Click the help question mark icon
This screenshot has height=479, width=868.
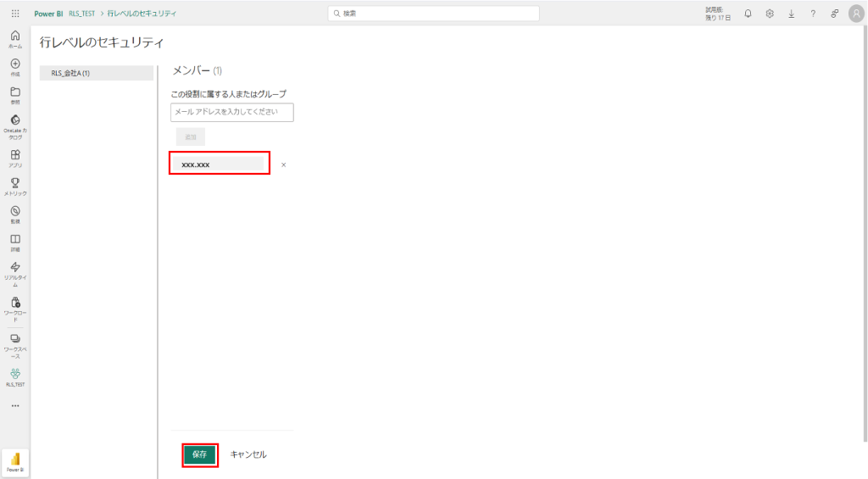(x=813, y=14)
